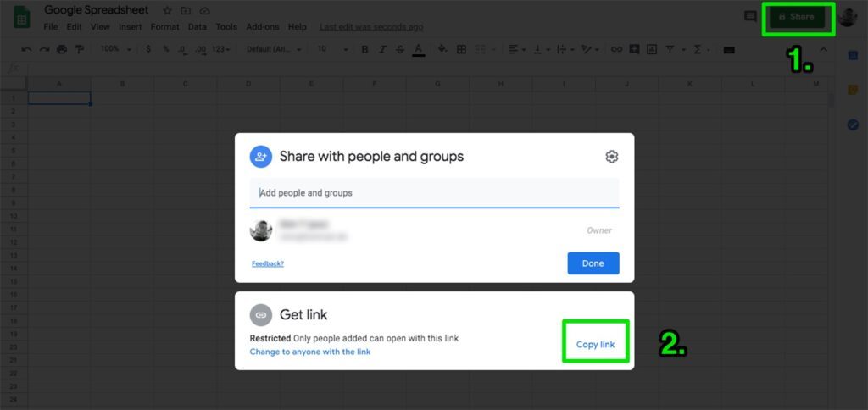This screenshot has height=410, width=868.
Task: Open the Edit menu
Action: [x=75, y=26]
